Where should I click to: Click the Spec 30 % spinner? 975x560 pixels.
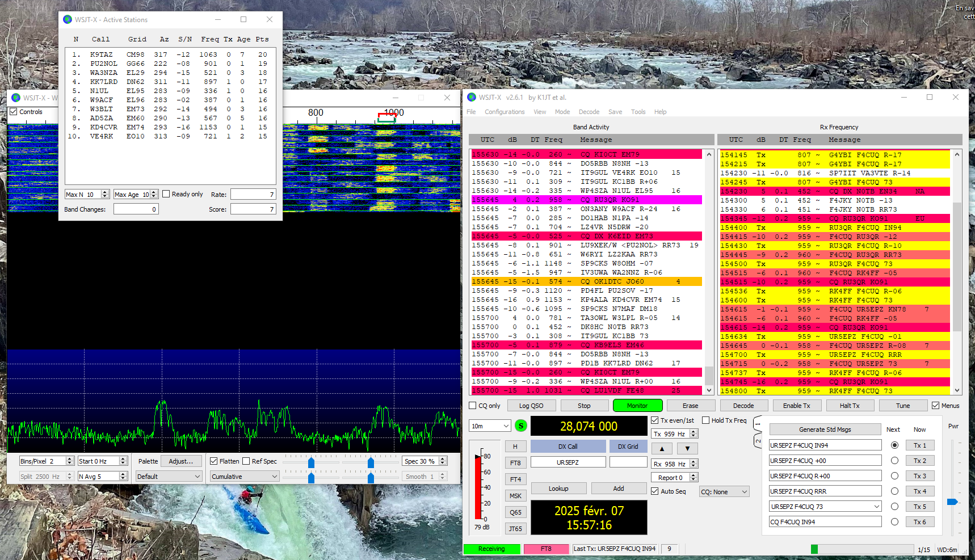pyautogui.click(x=425, y=461)
